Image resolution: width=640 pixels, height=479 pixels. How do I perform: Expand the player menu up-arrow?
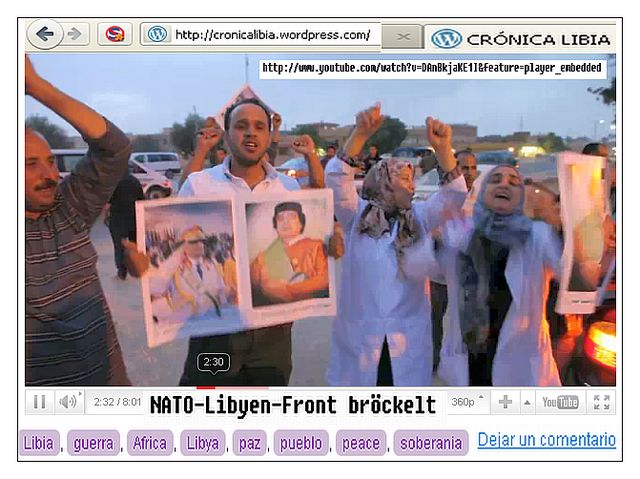click(x=527, y=402)
